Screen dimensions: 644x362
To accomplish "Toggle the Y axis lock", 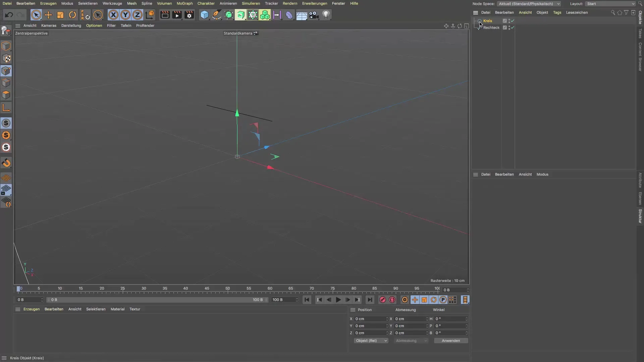I will 125,15.
